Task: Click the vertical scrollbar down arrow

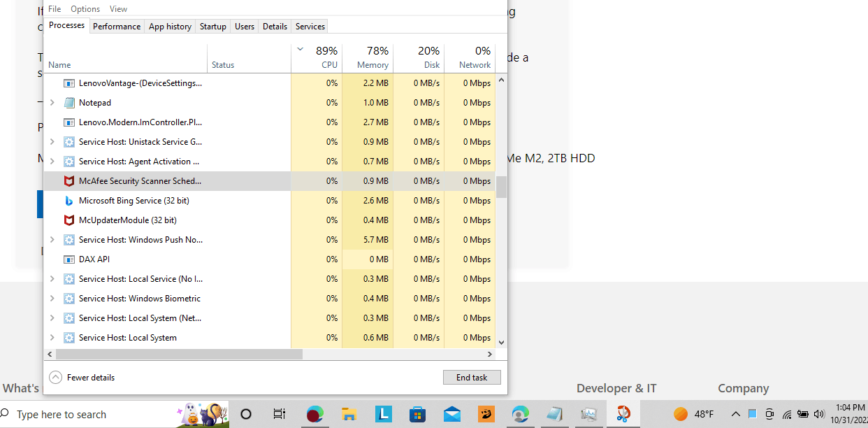Action: tap(501, 343)
